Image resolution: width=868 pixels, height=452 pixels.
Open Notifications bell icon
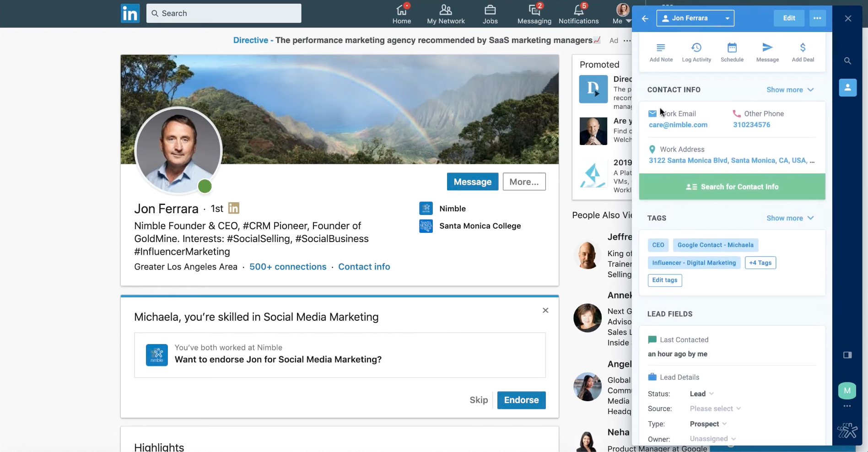tap(578, 14)
